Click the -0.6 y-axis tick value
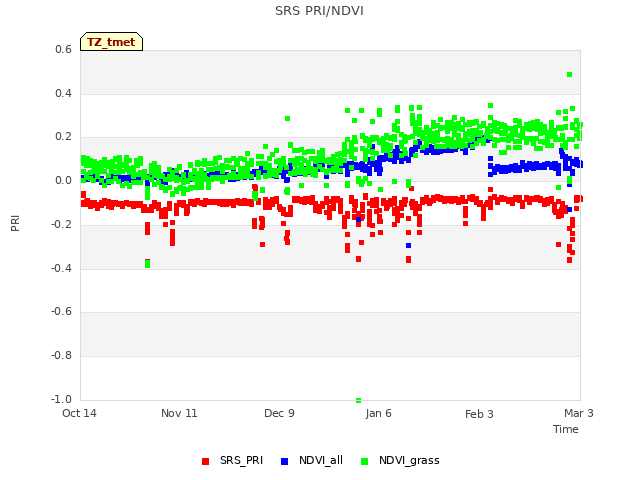This screenshot has width=640, height=480. click(61, 311)
